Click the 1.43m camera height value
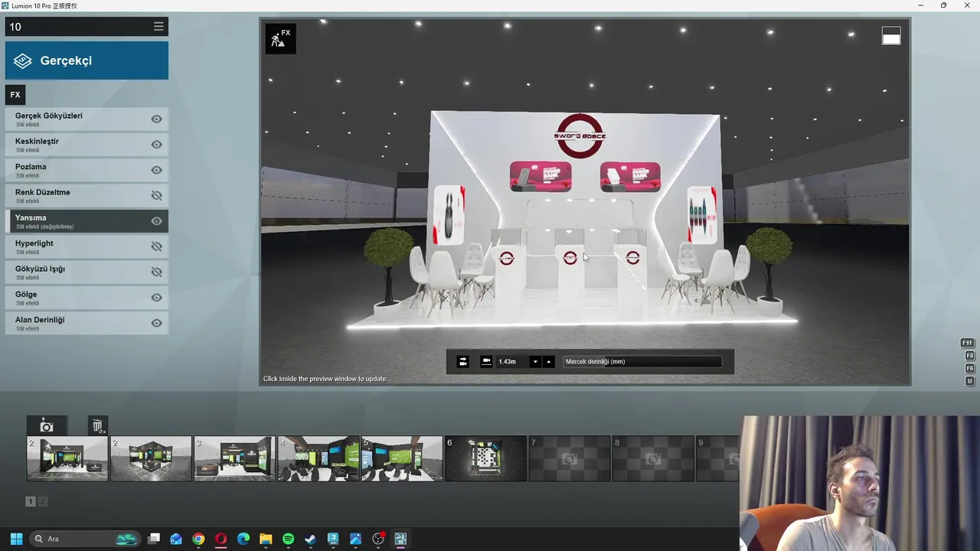This screenshot has width=980, height=551. [507, 362]
